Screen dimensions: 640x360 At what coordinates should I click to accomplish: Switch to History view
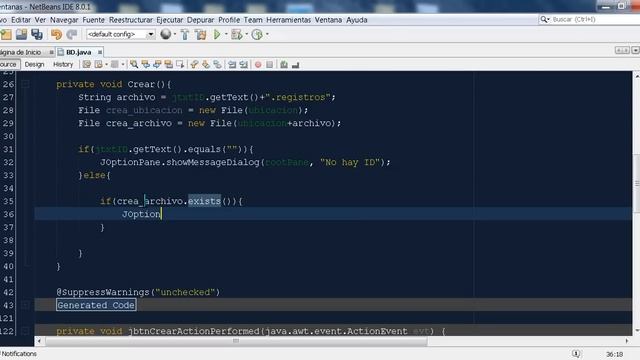[x=63, y=64]
